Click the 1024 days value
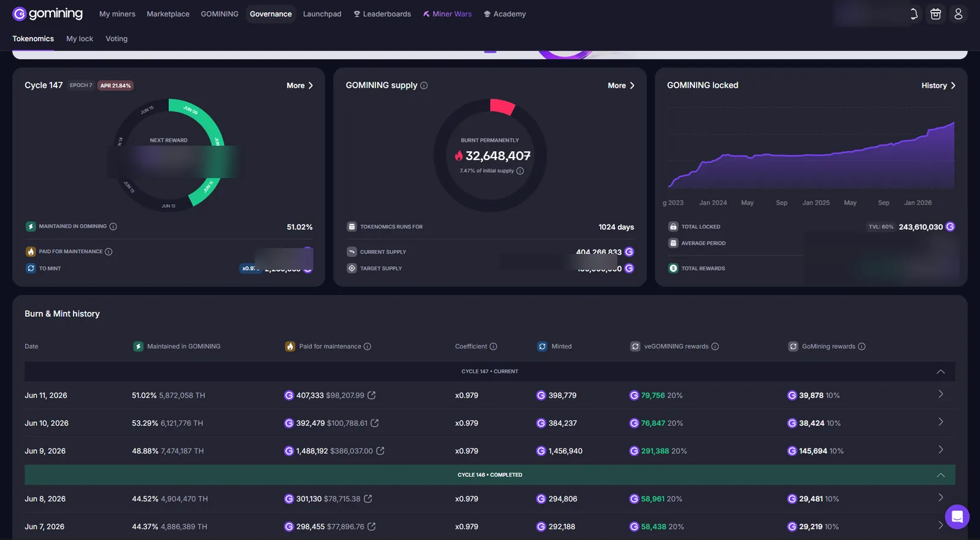This screenshot has width=980, height=540. tap(616, 227)
